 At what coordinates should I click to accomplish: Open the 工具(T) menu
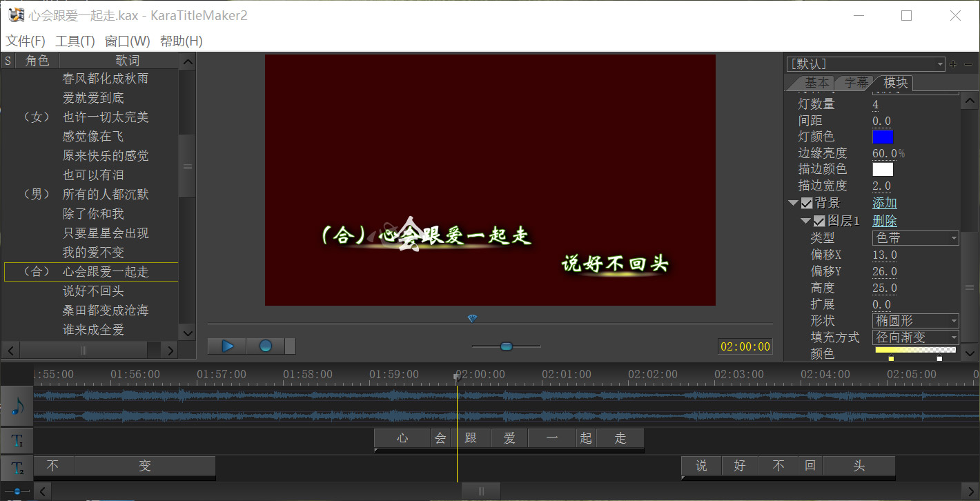click(x=75, y=41)
